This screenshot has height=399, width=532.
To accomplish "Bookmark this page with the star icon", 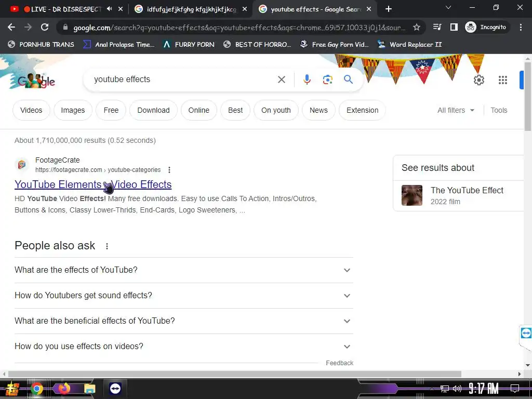I will pyautogui.click(x=416, y=28).
